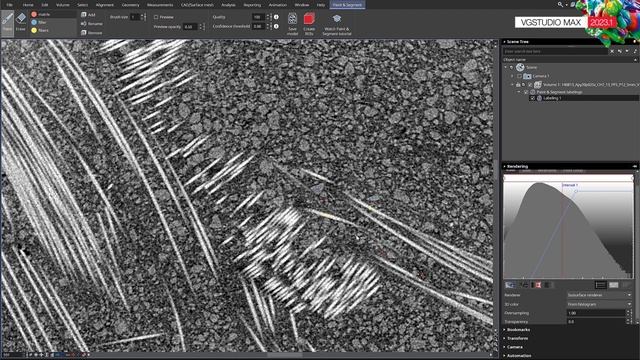640x360 pixels.
Task: Click the Confidence threshold value field
Action: pos(258,26)
